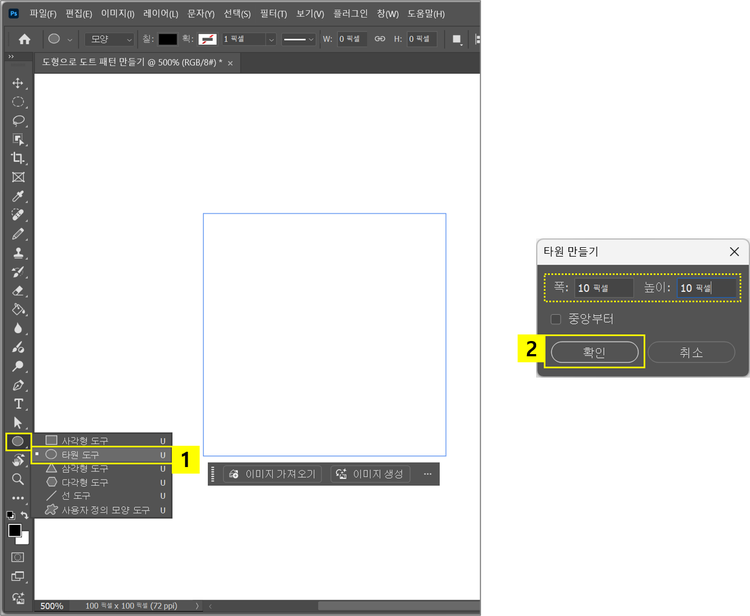
Task: Swap foreground and background colors
Action: (x=25, y=515)
